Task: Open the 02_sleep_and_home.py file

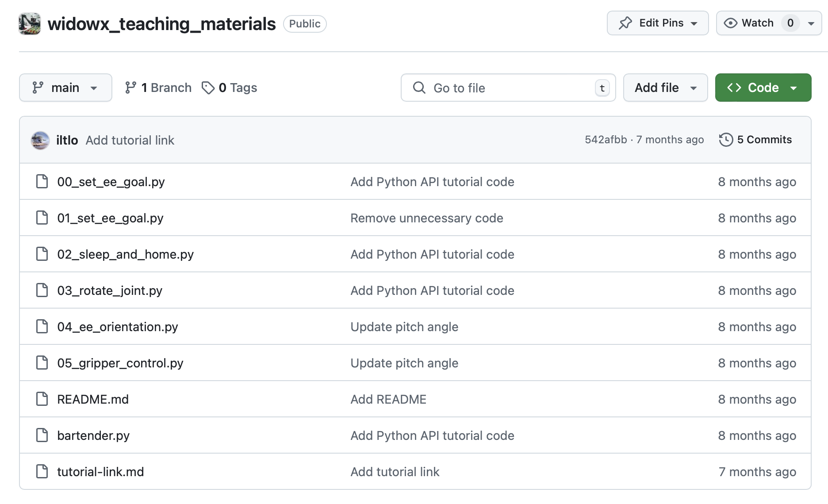Action: [125, 254]
